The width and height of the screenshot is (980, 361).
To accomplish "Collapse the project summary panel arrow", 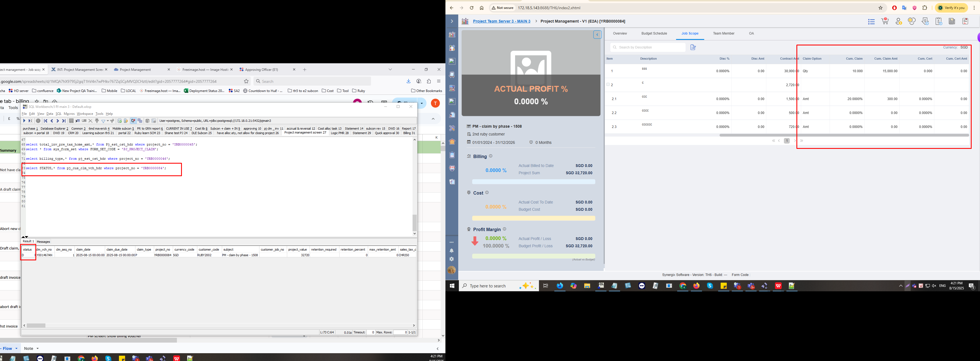I will pos(597,35).
